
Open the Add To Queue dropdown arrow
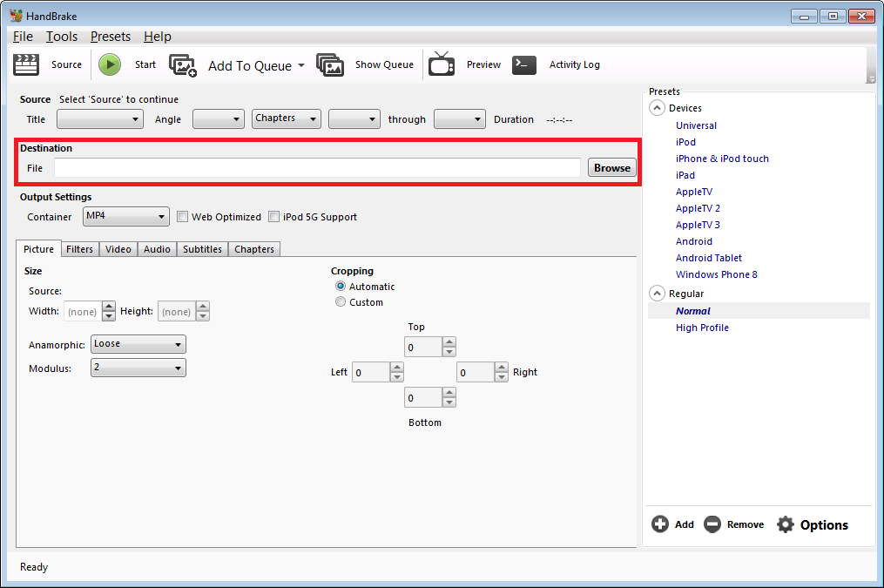pyautogui.click(x=301, y=65)
